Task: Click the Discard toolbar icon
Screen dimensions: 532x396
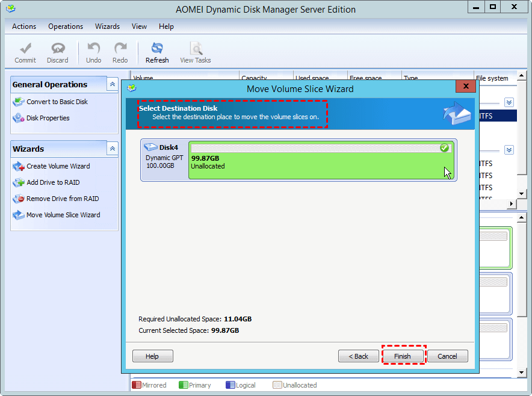Action: click(58, 49)
